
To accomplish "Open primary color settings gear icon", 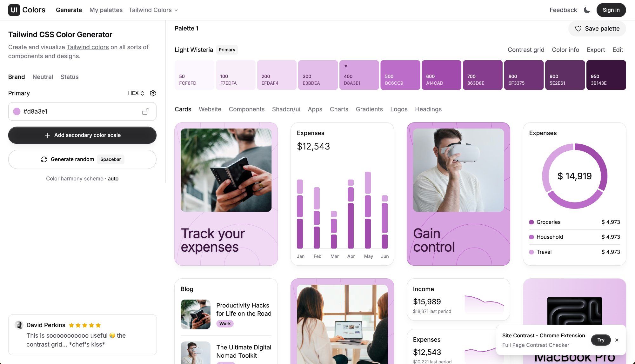I will point(153,93).
